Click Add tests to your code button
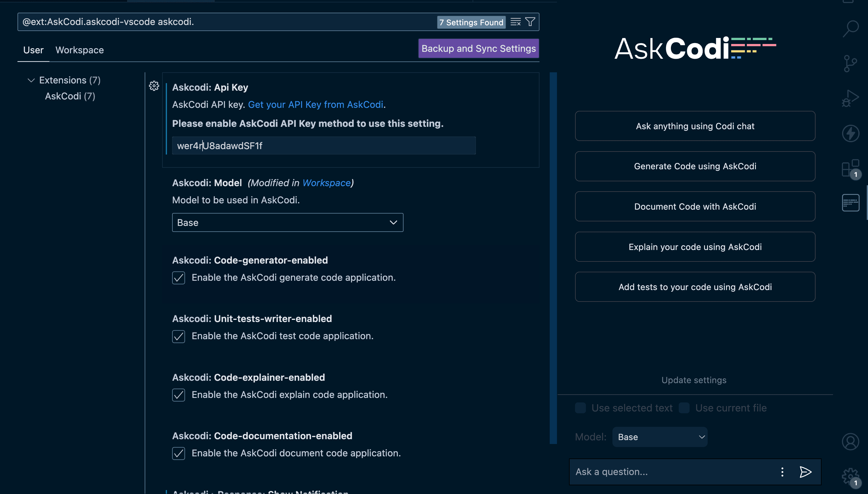This screenshot has width=868, height=494. tap(695, 287)
